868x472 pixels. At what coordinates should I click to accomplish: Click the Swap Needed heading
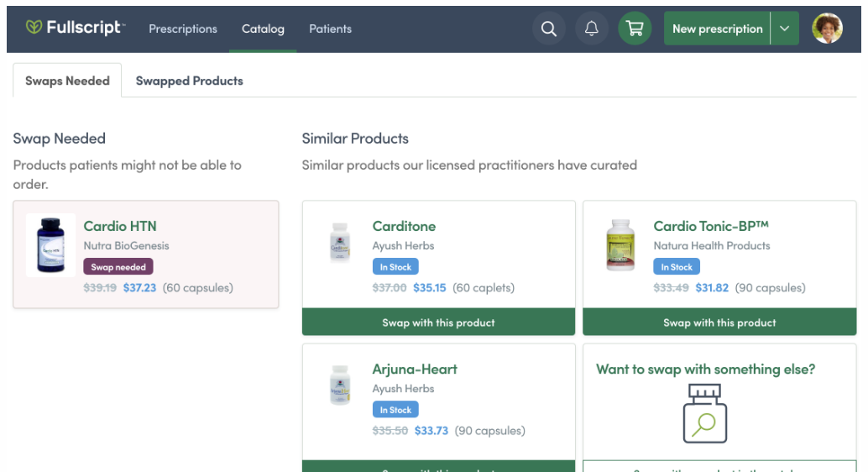pyautogui.click(x=60, y=139)
